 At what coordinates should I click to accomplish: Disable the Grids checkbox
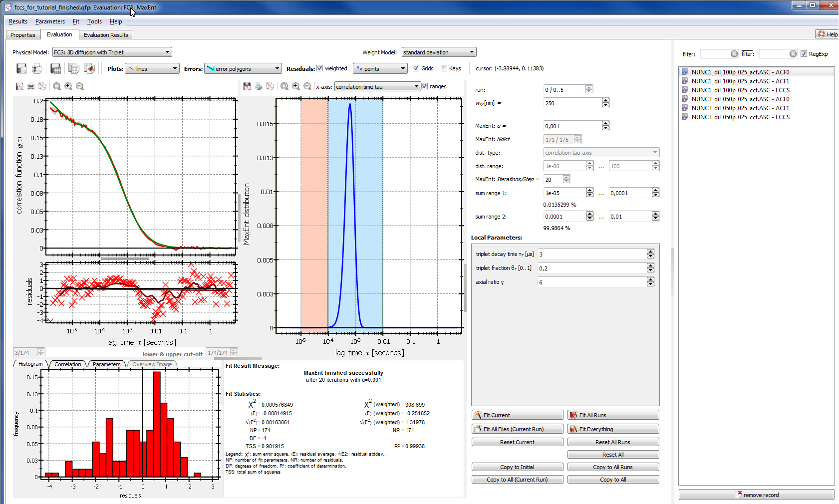coord(416,68)
